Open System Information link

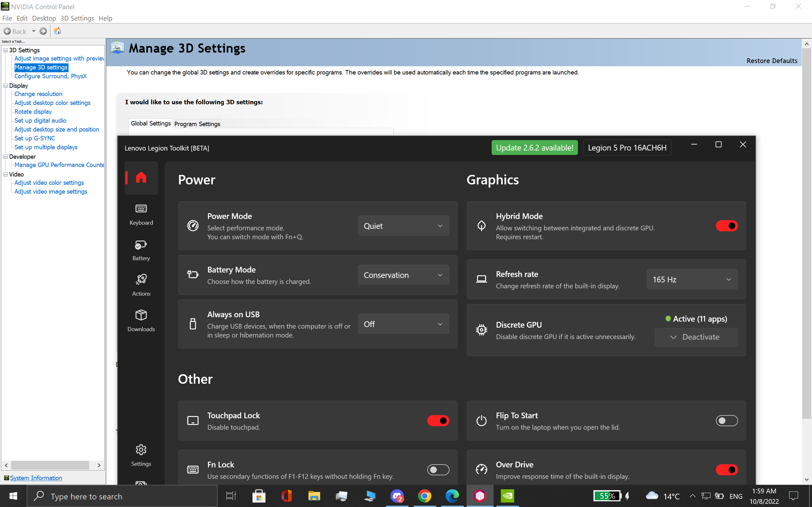(36, 478)
